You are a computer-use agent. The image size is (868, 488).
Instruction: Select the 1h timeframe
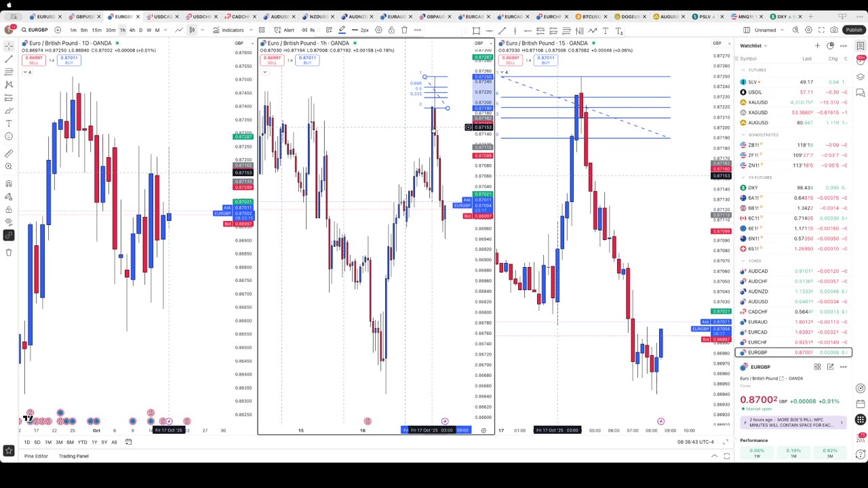[123, 30]
